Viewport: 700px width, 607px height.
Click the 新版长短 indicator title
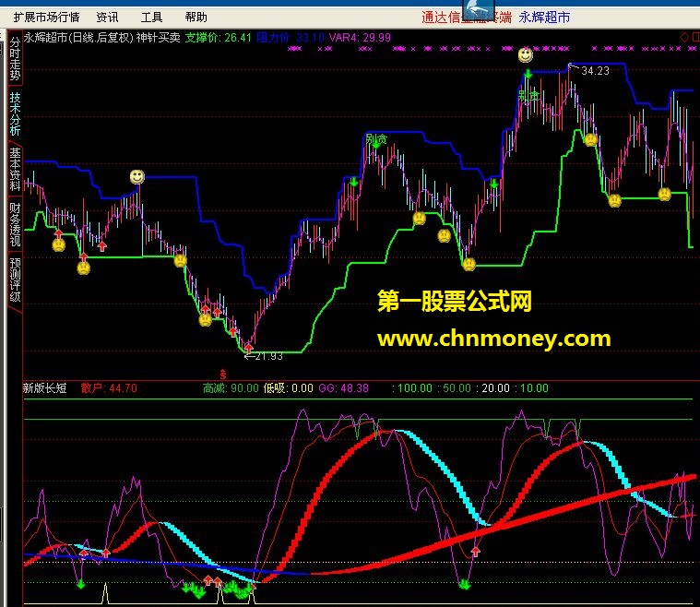coord(44,388)
